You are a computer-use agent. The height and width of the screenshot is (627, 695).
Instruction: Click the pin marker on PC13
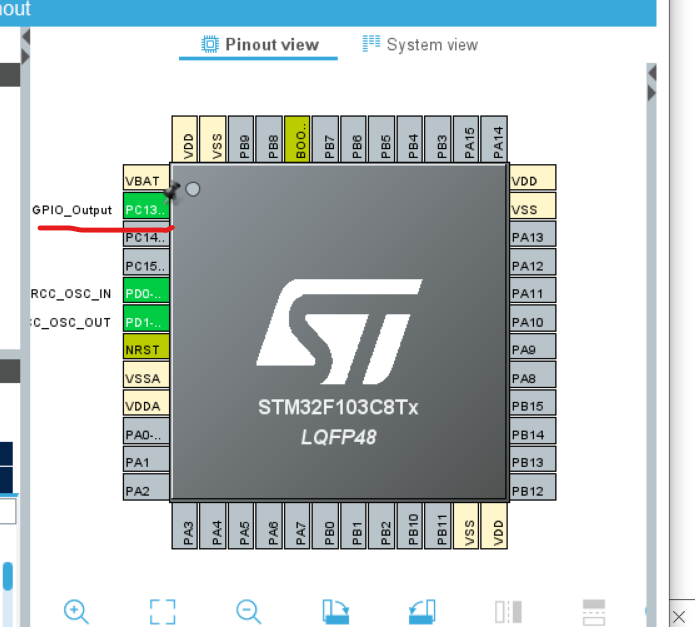[x=172, y=191]
